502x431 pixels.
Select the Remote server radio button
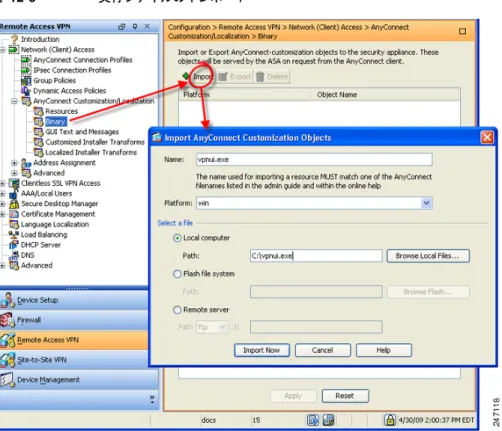(x=177, y=310)
